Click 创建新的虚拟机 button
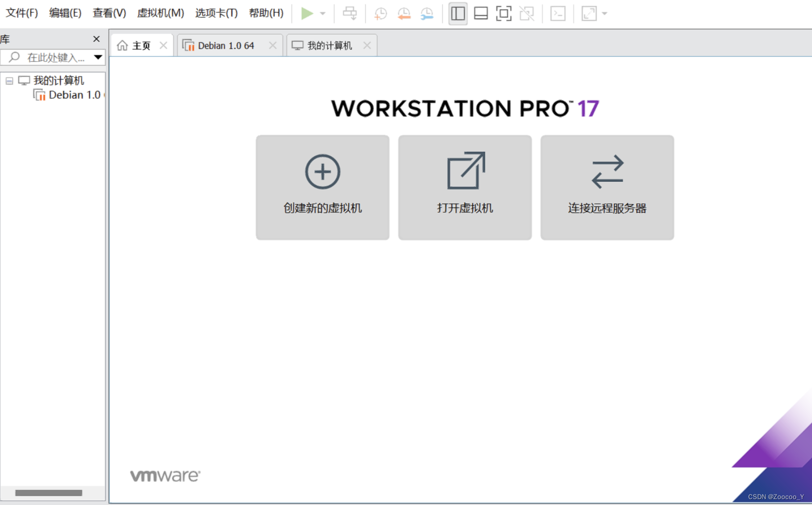The width and height of the screenshot is (812, 505). pos(323,188)
